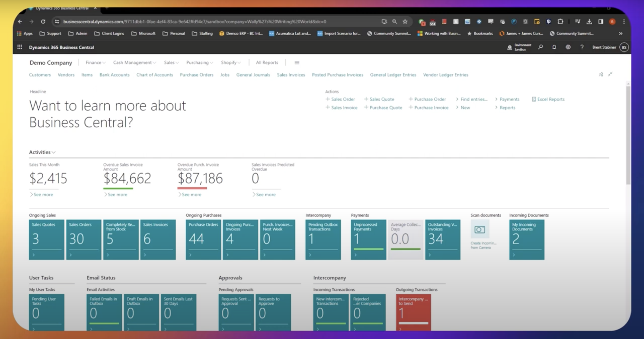Viewport: 644px width, 339px height.
Task: Click the BS user avatar circle
Action: pyautogui.click(x=624, y=47)
